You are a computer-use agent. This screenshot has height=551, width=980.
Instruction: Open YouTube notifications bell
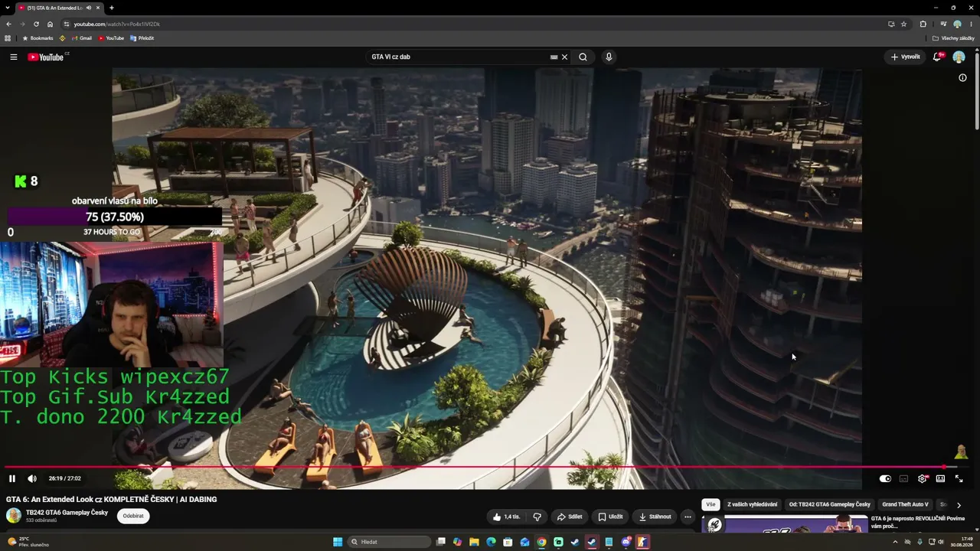pos(937,57)
